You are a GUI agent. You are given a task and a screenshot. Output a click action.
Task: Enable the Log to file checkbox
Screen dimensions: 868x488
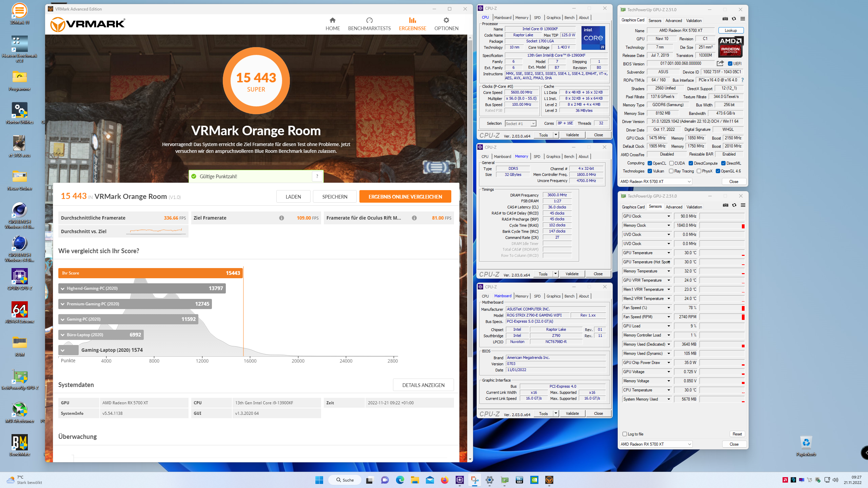[625, 434]
